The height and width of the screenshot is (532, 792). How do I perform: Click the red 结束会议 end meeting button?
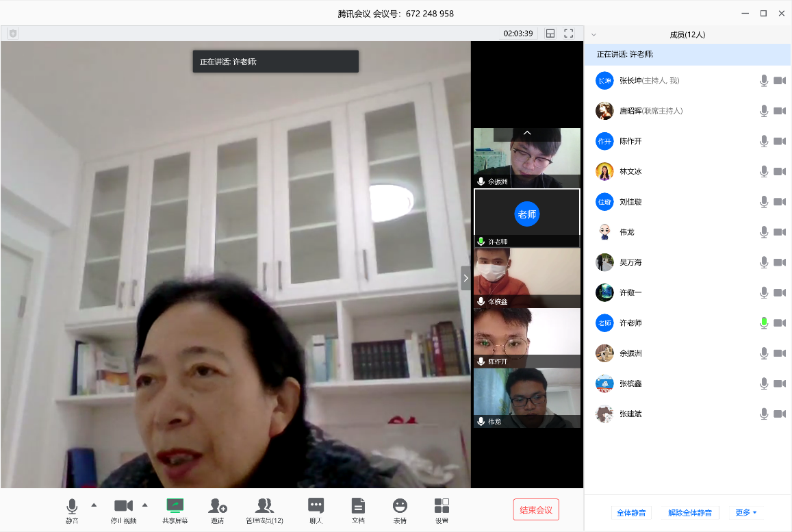[x=536, y=509]
